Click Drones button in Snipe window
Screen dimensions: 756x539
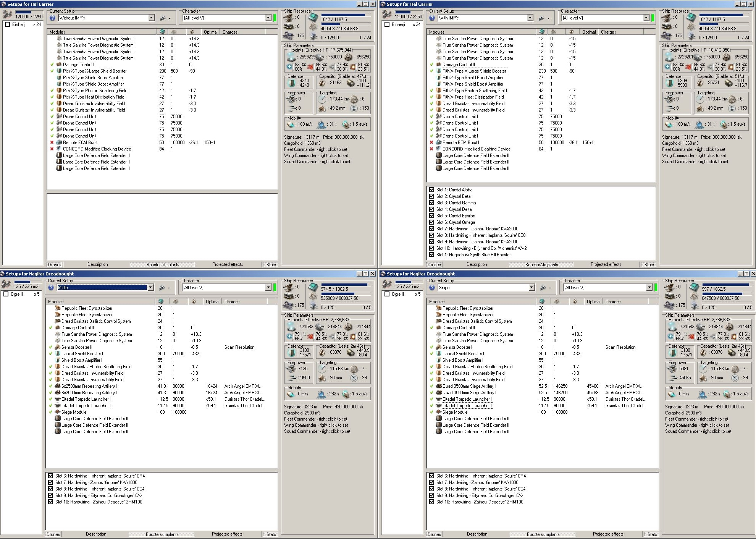pos(434,534)
